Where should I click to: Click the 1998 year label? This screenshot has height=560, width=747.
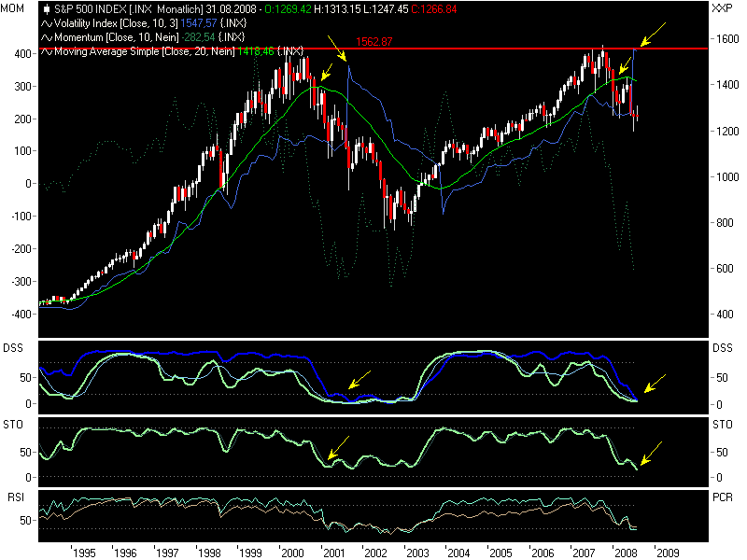coord(209,553)
